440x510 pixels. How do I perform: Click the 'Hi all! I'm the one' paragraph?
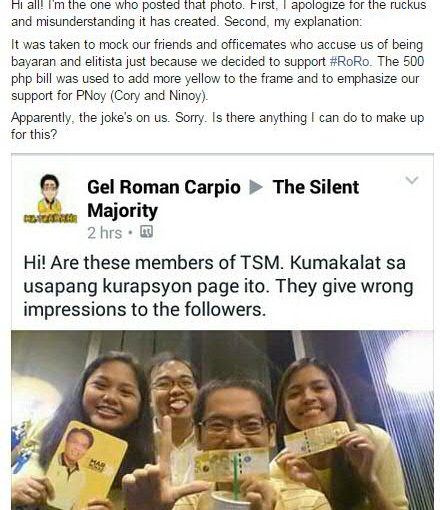point(219,13)
